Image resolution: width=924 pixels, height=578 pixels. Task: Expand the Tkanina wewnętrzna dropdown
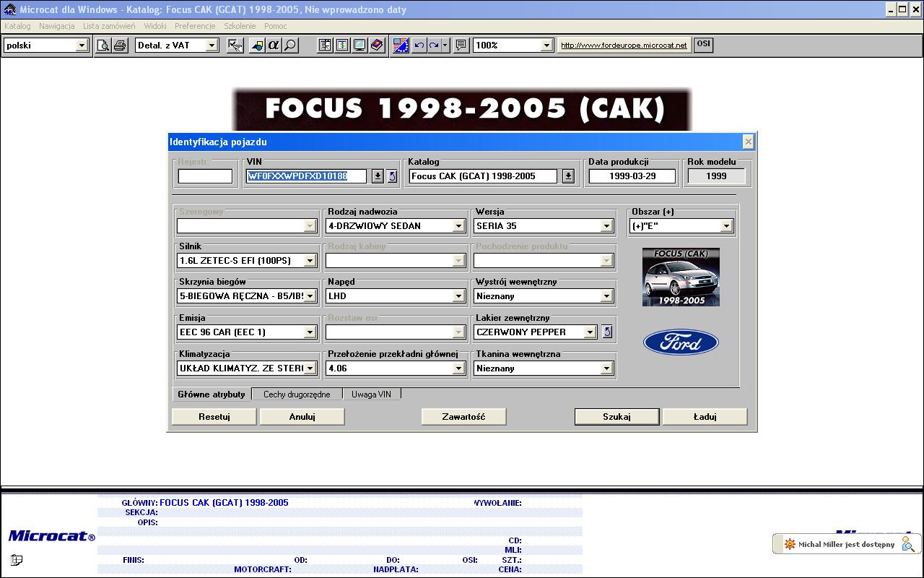click(x=606, y=368)
